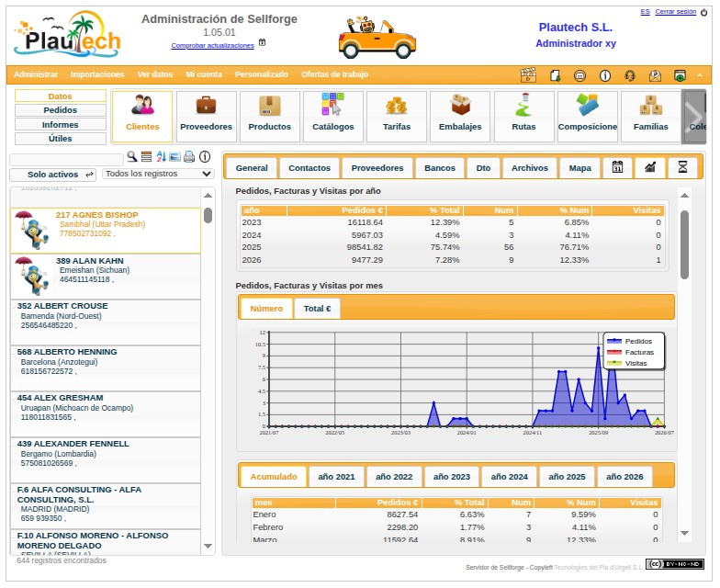
Task: Open the Importaciones menu
Action: coord(97,74)
